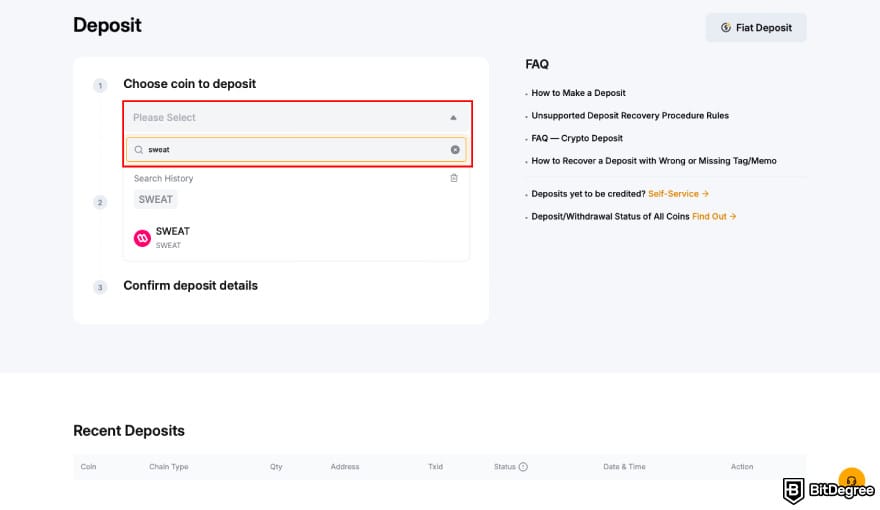The image size is (880, 510).
Task: Click the Confirm deposit details step heading
Action: (190, 286)
